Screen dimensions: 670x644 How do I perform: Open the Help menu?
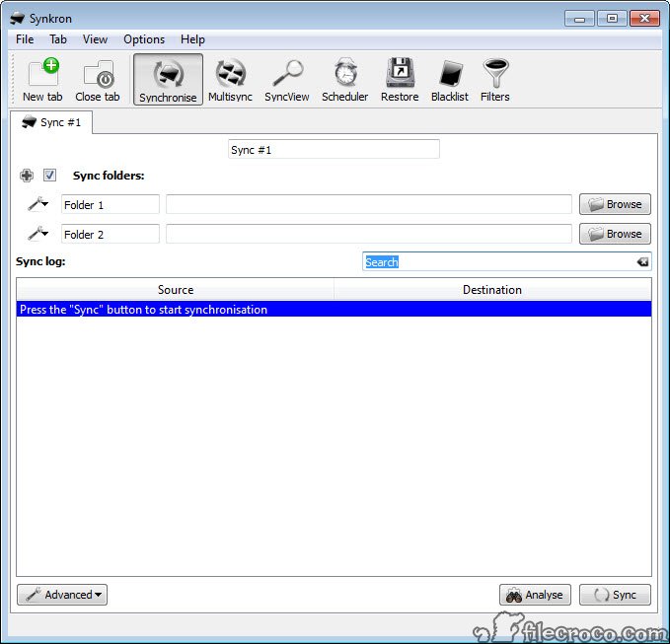tap(192, 39)
